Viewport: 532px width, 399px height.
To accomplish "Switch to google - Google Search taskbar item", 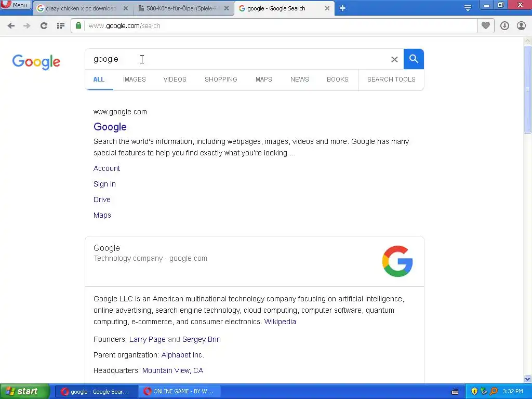I will (x=96, y=392).
